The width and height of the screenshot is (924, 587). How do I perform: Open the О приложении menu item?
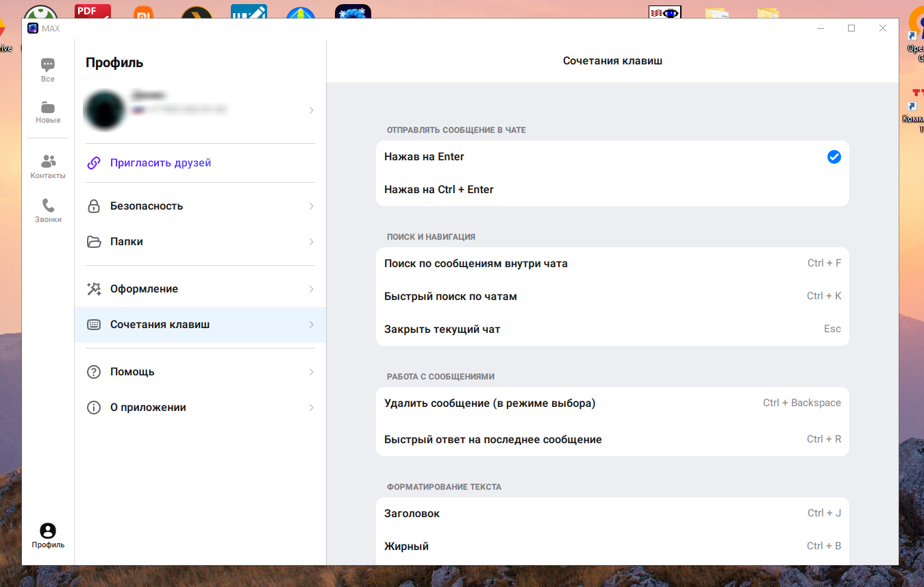148,408
